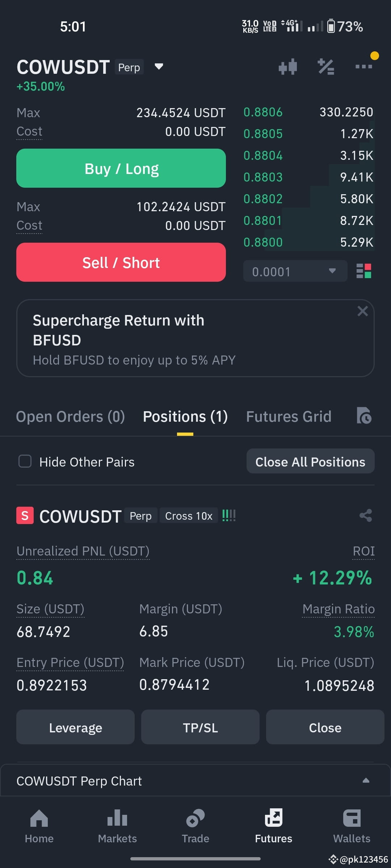Screen dimensions: 391x868
Task: Tap the green Buy / Long button
Action: (x=121, y=168)
